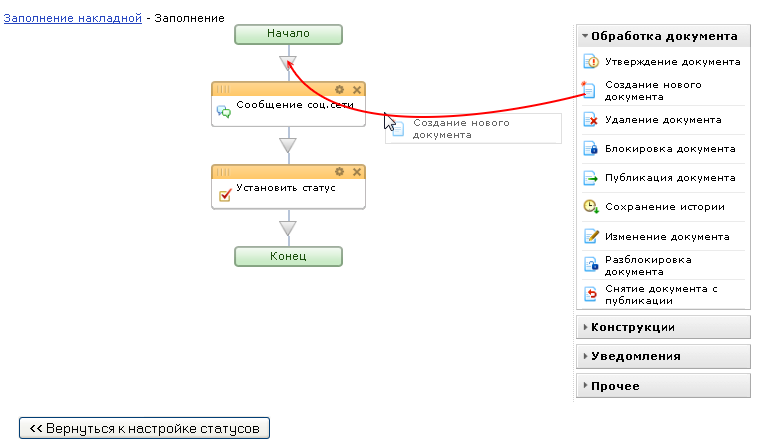Click Снятие документа с публикации icon
This screenshot has width=758, height=446.
tap(590, 294)
